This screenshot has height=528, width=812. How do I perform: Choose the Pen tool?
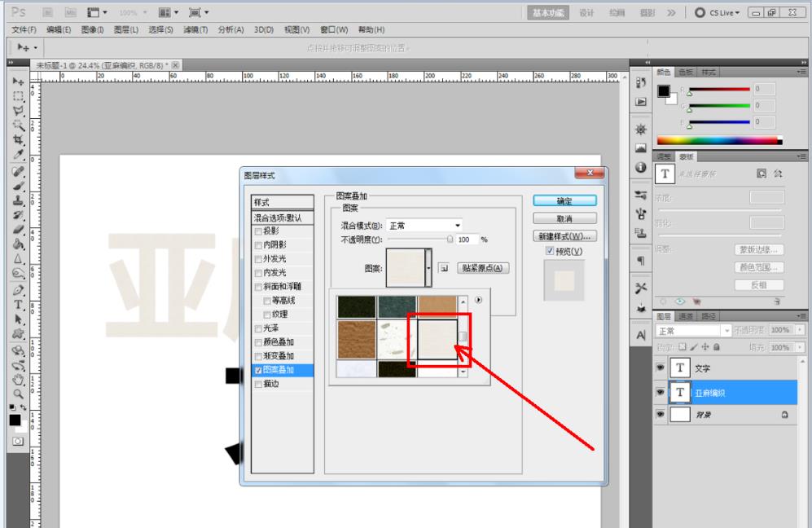(16, 289)
